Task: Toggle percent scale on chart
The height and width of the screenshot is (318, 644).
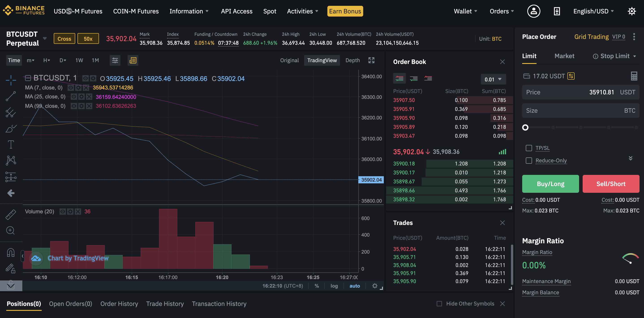Action: coord(316,286)
